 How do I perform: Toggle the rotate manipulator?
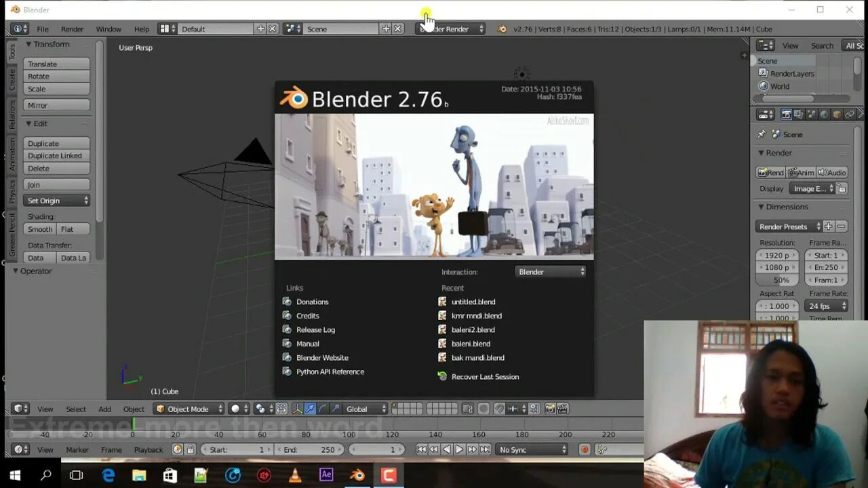tap(323, 409)
